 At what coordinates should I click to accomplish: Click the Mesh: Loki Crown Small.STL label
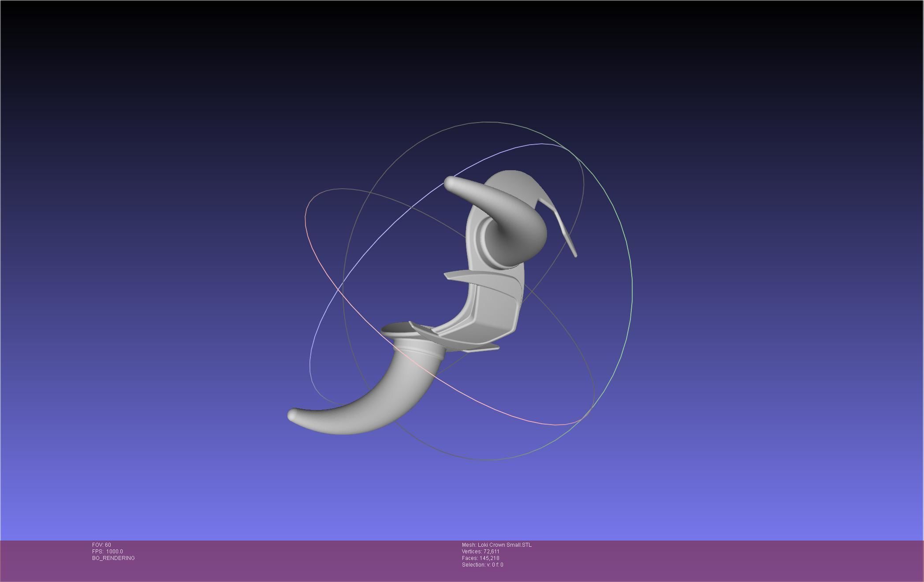[x=497, y=545]
